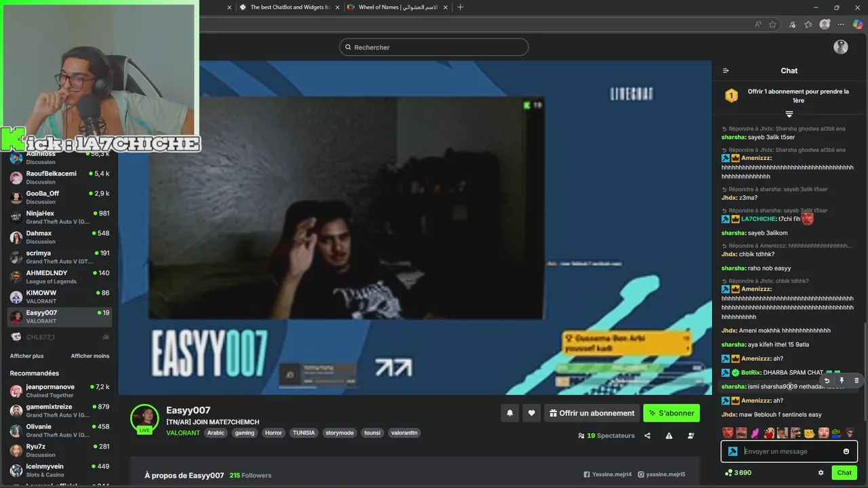
Task: Insert the first red-face quick emote
Action: [728, 432]
